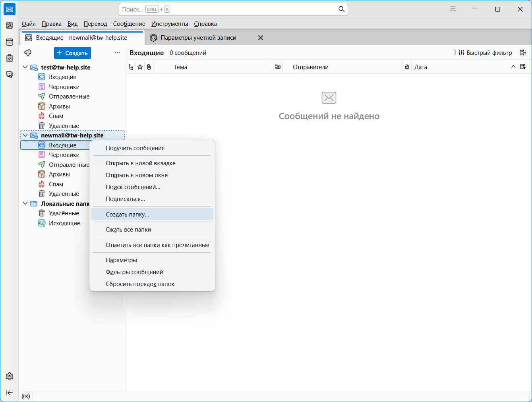Choose Параметры in context menu
The image size is (532, 402).
click(152, 260)
